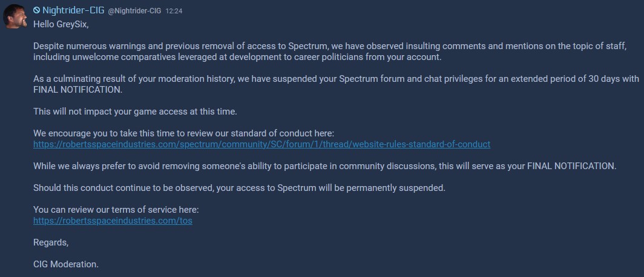Open Nightrider-CIG's profile avatar picture
The image size is (644, 277).
15,16
